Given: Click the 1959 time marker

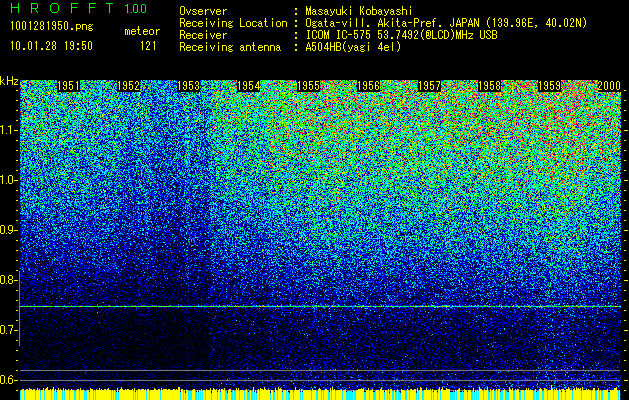Looking at the screenshot, I should point(549,86).
